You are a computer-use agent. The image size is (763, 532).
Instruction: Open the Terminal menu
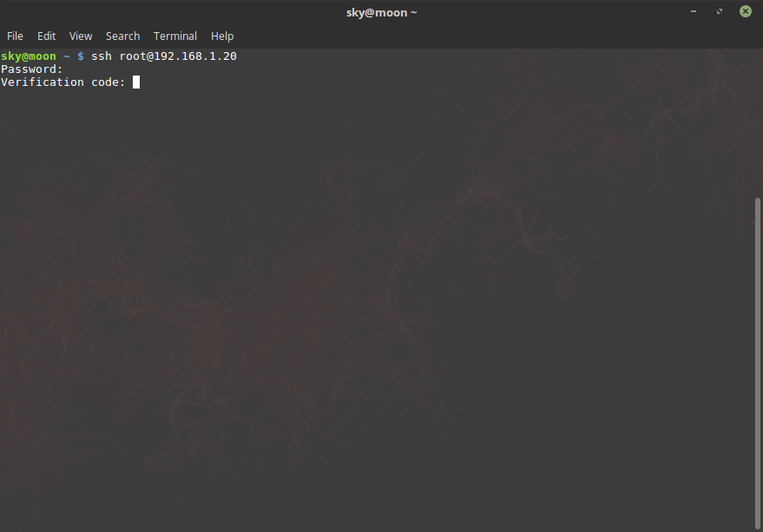tap(175, 36)
